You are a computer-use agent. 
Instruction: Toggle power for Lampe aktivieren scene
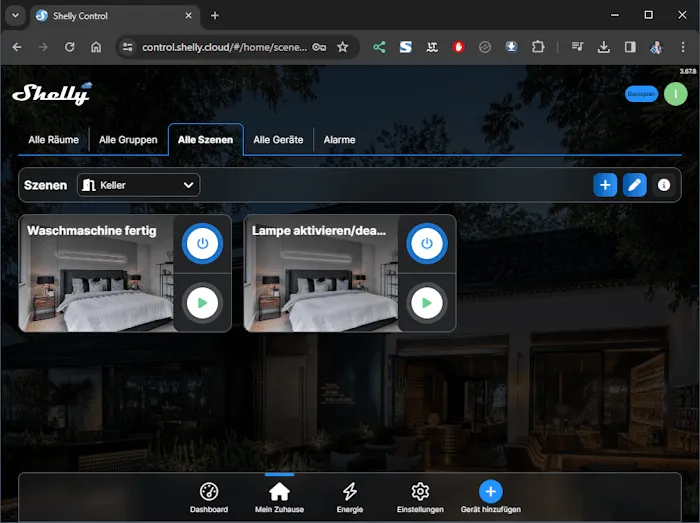click(x=427, y=243)
